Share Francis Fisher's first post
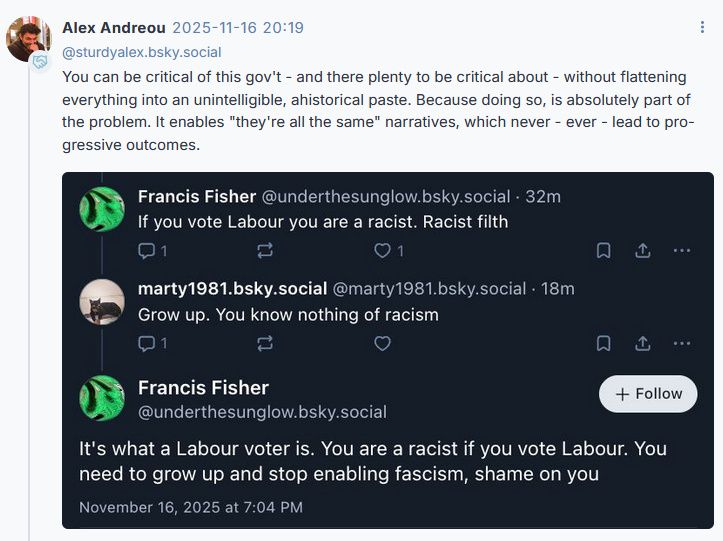 tap(643, 250)
